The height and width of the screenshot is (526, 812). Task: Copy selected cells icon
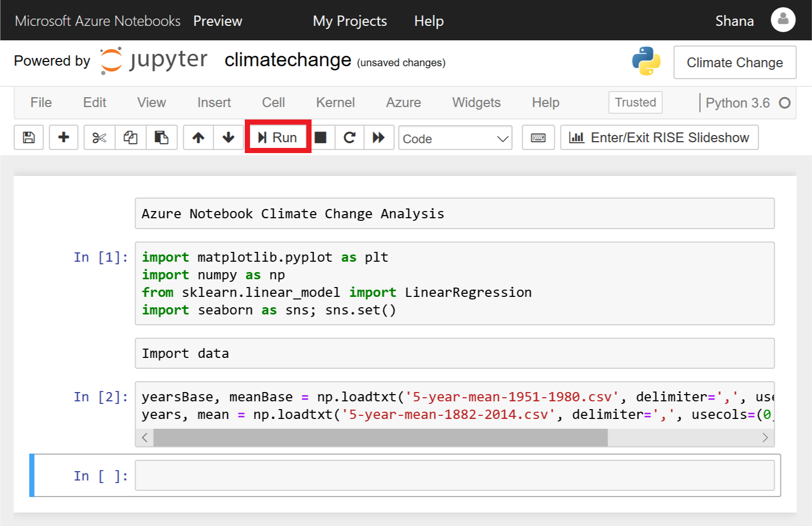point(130,138)
